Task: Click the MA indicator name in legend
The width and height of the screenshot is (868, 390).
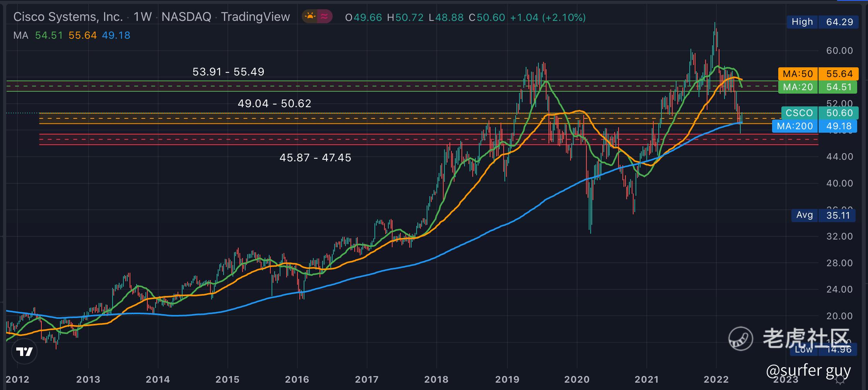Action: click(x=21, y=36)
